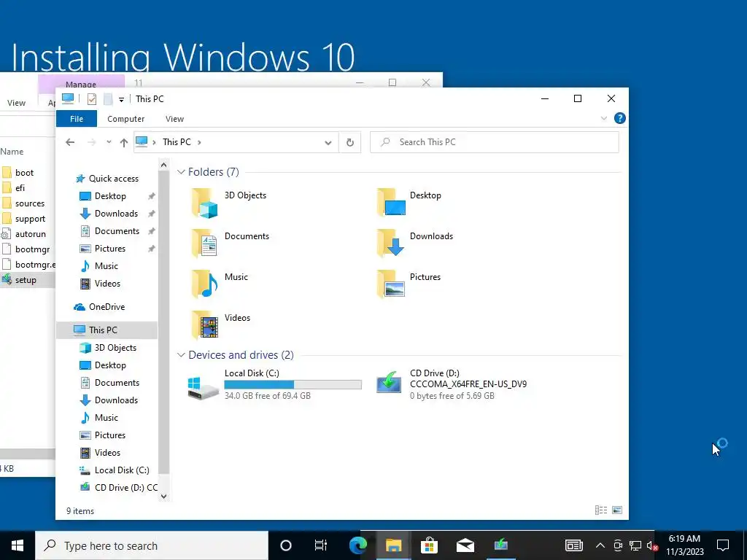Open the notification Action Center
The width and height of the screenshot is (747, 560).
tap(723, 545)
